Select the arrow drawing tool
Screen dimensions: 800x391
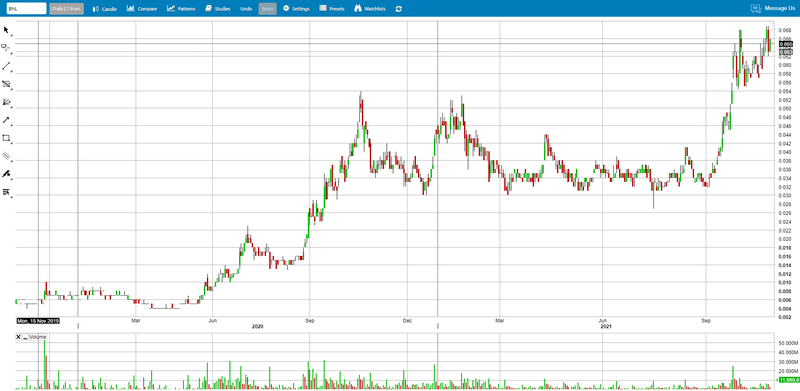click(x=6, y=120)
